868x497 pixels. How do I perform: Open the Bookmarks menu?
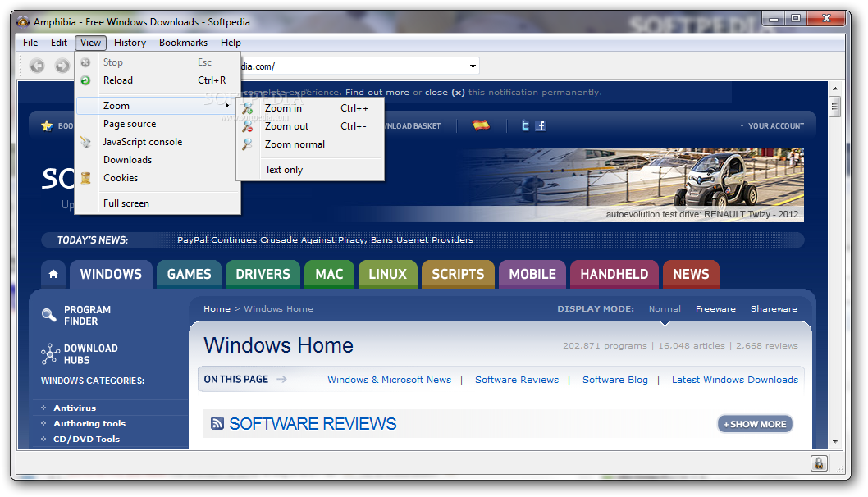click(x=183, y=43)
